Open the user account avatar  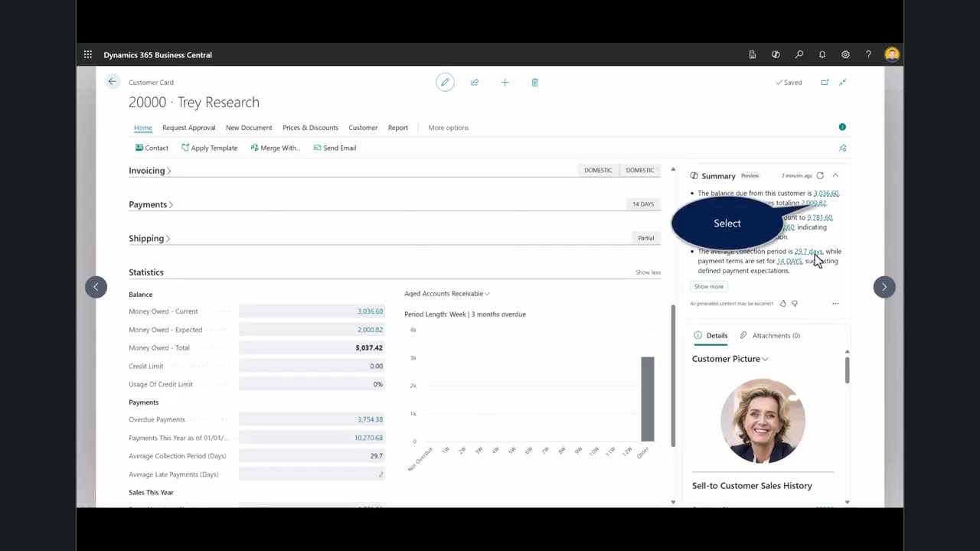pos(892,55)
